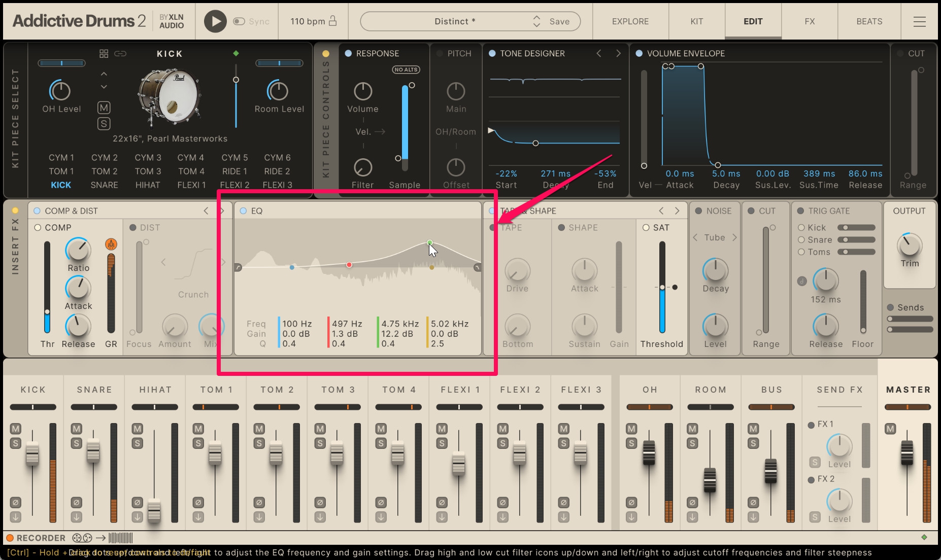Select the CYM 1 kit piece
941x560 pixels.
click(x=61, y=158)
